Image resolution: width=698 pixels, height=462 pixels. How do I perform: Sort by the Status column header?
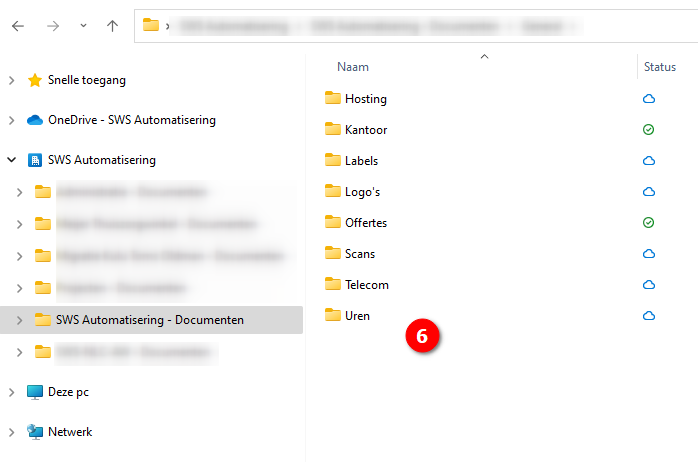(660, 67)
